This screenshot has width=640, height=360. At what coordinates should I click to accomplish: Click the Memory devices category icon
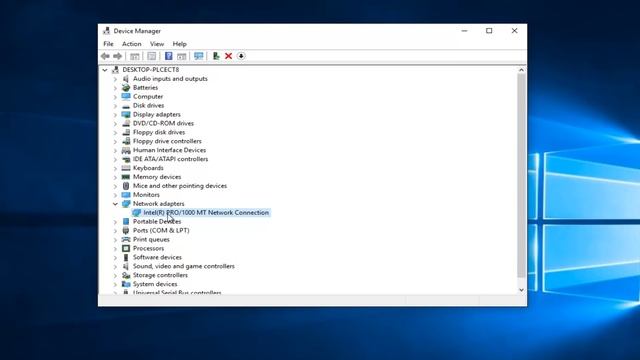[x=126, y=177]
